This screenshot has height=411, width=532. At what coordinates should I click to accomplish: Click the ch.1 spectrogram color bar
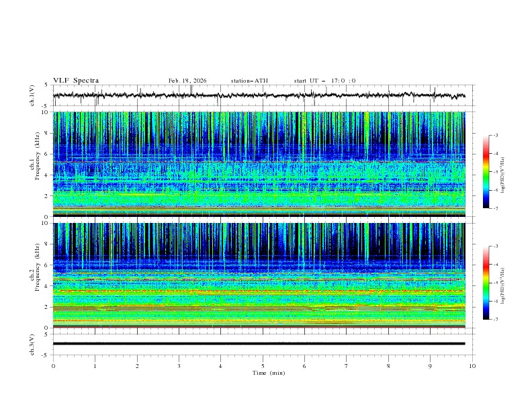tap(486, 172)
